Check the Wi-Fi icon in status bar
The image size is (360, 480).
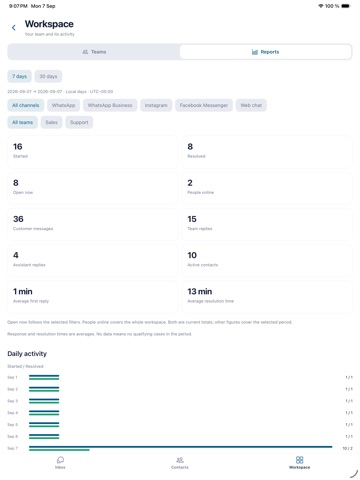(x=321, y=6)
